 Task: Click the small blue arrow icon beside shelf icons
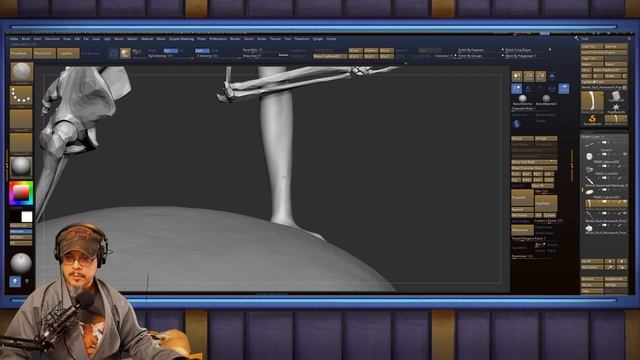point(552,76)
